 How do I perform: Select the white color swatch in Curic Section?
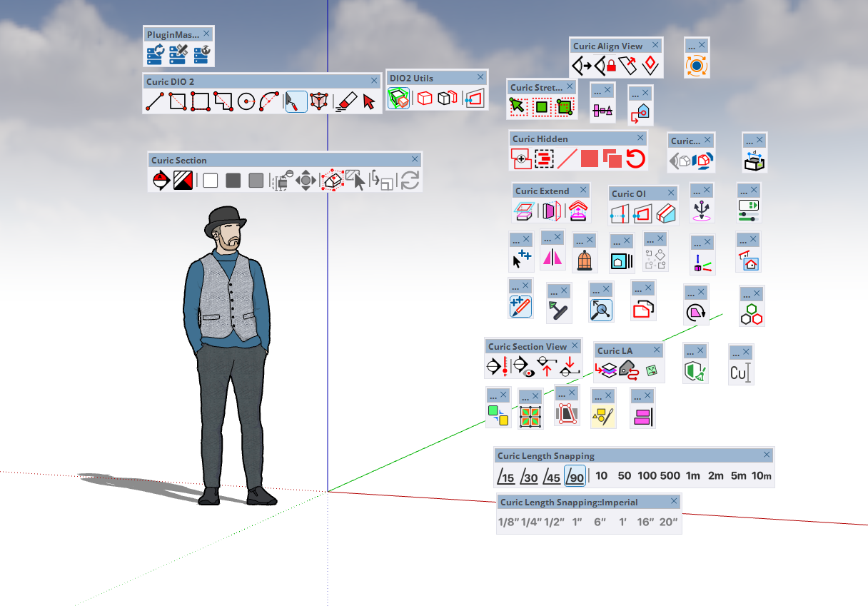pos(210,181)
